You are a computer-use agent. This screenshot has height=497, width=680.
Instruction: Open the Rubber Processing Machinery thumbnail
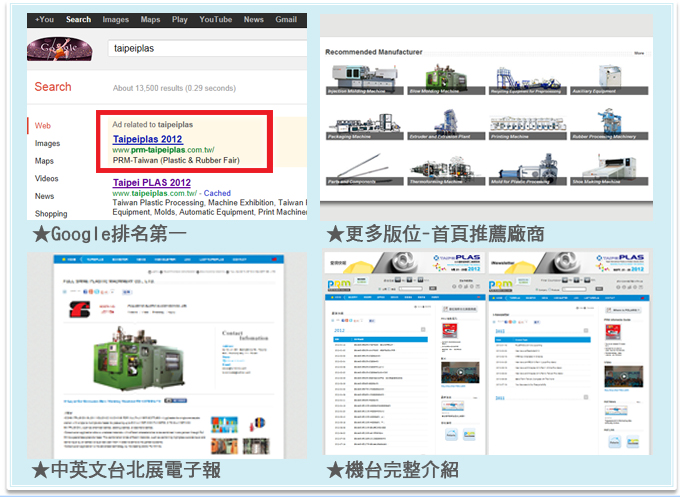click(609, 124)
